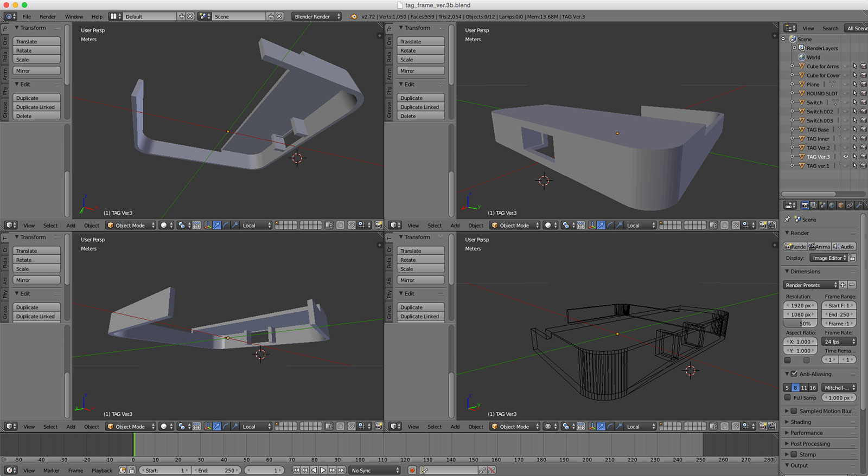Screen dimensions: 868x476
Task: Open the Blender Render engine dropdown
Action: [x=317, y=16]
